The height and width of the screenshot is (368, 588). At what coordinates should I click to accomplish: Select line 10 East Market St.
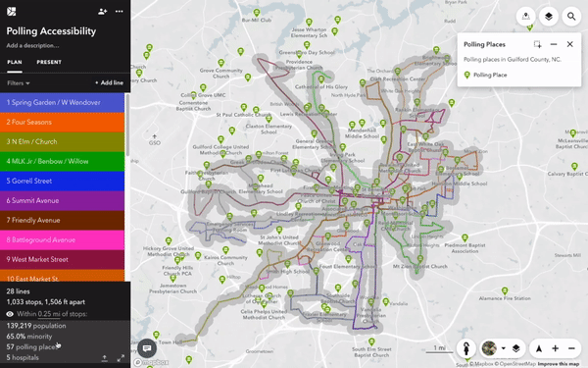pyautogui.click(x=62, y=276)
